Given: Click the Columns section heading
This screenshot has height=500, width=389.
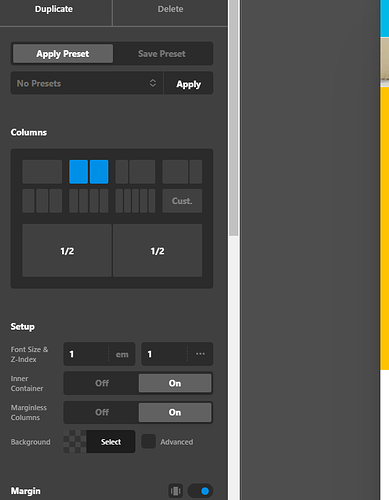Looking at the screenshot, I should click(x=29, y=132).
